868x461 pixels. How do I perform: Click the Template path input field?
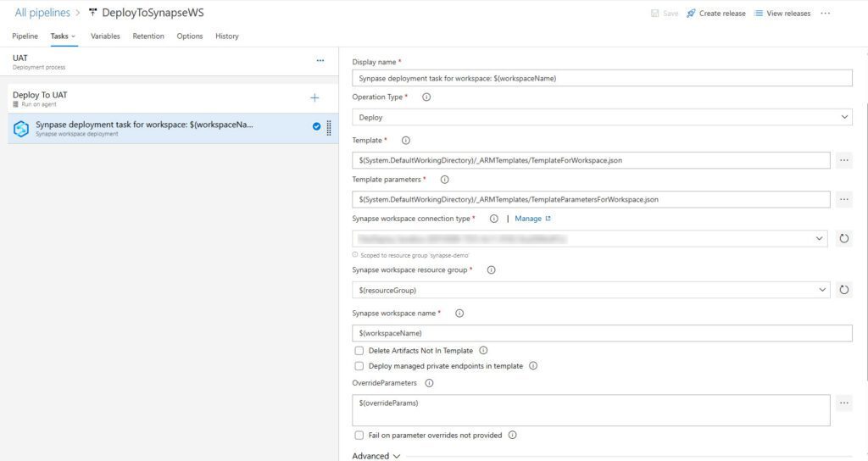click(591, 160)
